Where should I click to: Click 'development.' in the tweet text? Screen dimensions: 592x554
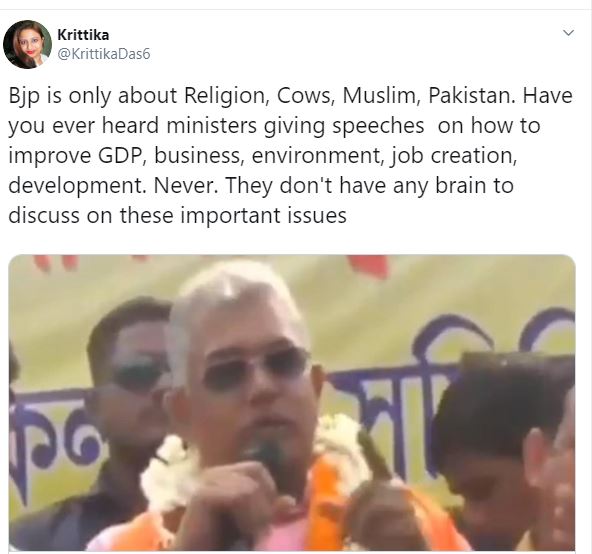click(77, 186)
